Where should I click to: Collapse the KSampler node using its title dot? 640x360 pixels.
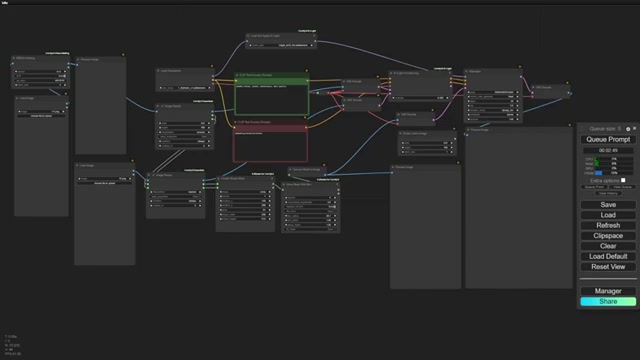(x=467, y=71)
